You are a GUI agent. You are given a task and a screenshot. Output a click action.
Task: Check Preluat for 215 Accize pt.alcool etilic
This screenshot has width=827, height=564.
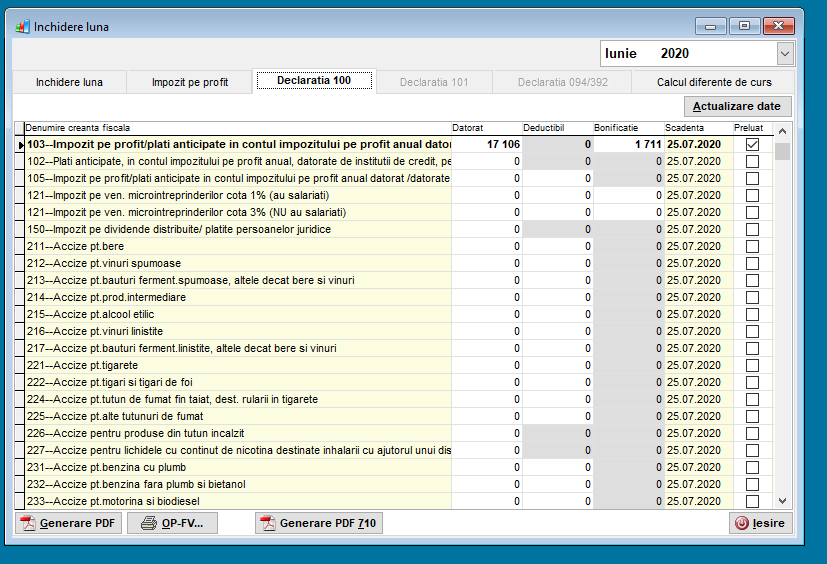(753, 314)
